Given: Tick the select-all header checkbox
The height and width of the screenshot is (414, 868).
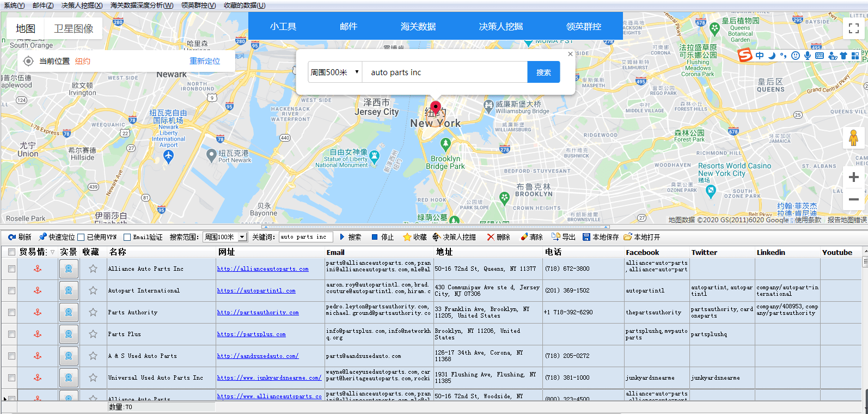Looking at the screenshot, I should coord(11,252).
